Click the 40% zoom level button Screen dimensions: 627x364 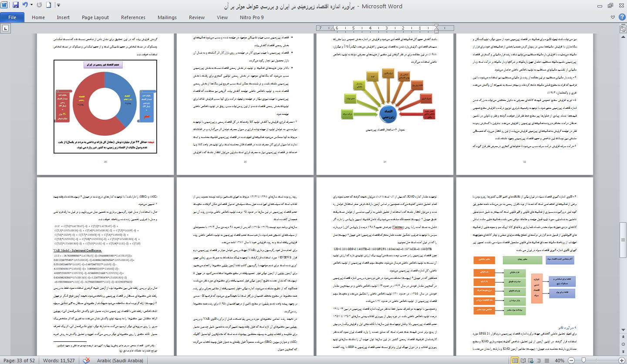(x=560, y=361)
